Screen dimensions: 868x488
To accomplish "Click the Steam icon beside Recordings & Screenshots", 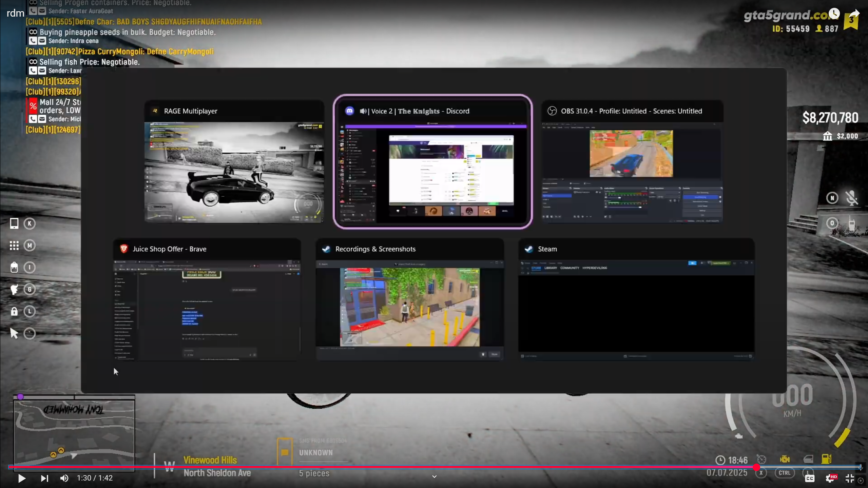I will click(326, 249).
